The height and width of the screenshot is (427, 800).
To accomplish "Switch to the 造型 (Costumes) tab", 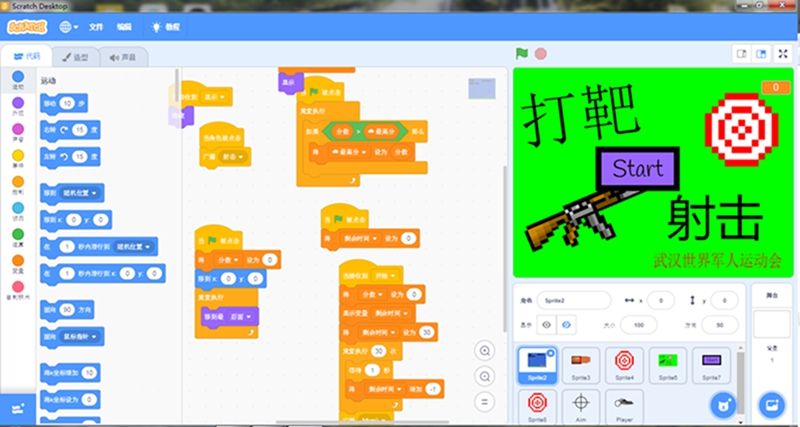I will [76, 57].
